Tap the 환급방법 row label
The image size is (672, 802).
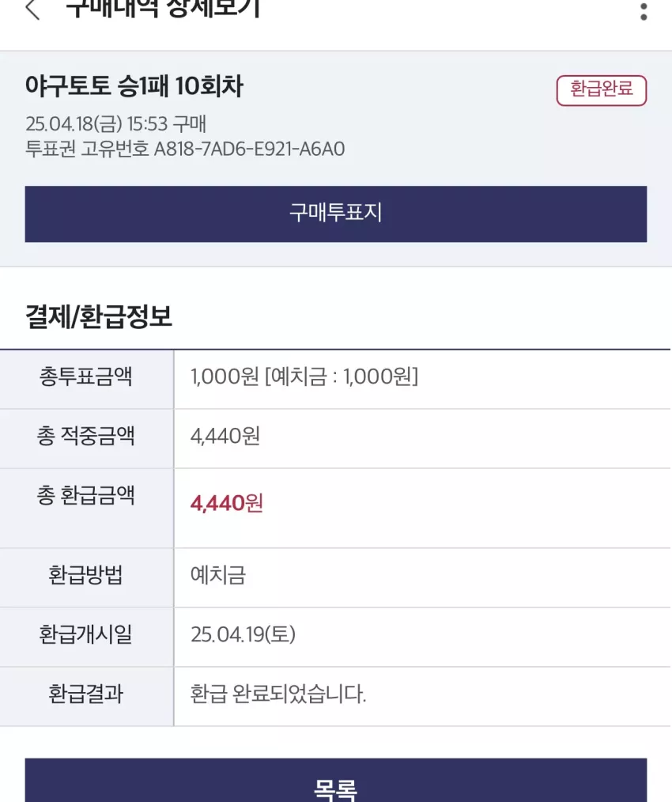point(86,576)
